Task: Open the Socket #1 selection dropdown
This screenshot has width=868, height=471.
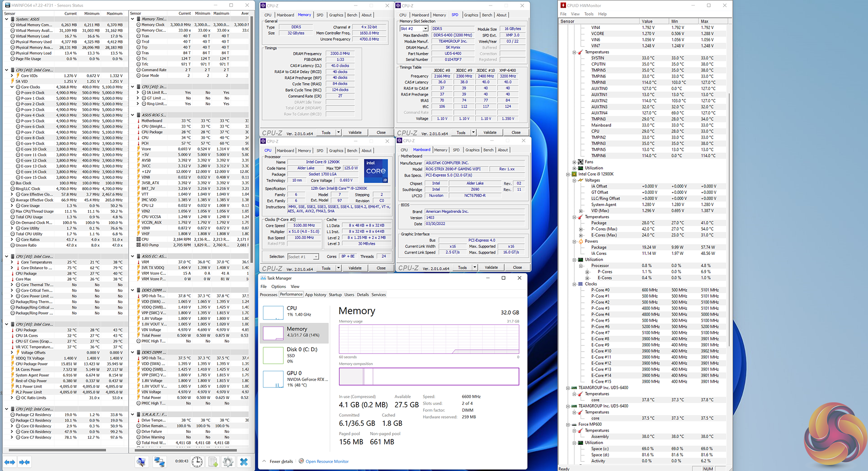Action: click(316, 257)
